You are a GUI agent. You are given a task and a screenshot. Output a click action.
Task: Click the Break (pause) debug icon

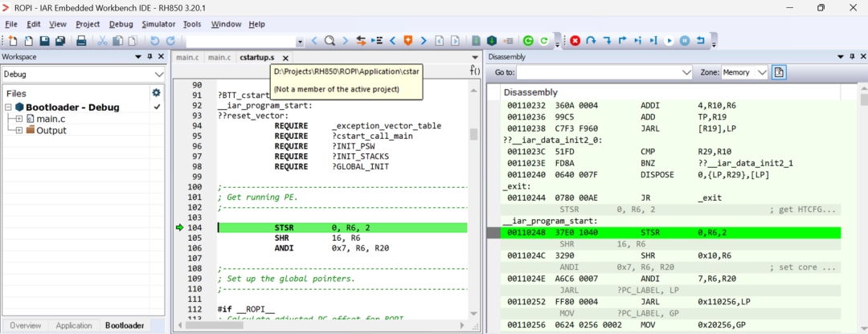[685, 41]
